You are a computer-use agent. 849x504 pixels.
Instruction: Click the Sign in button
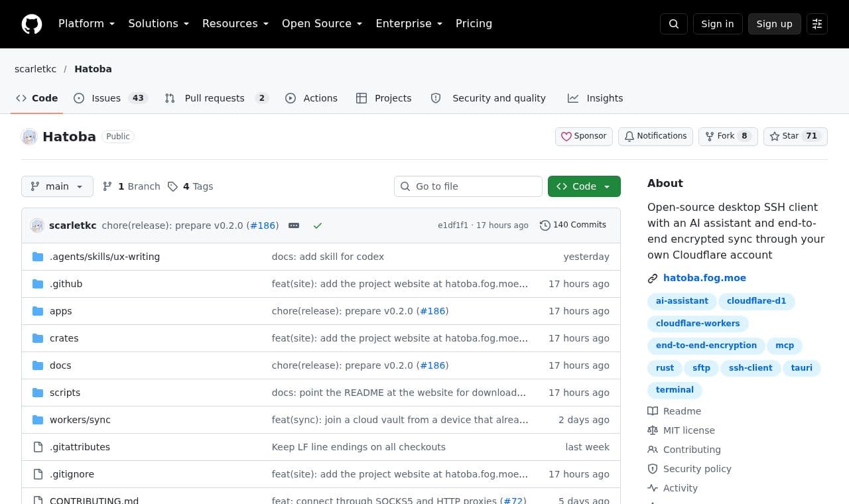click(718, 24)
